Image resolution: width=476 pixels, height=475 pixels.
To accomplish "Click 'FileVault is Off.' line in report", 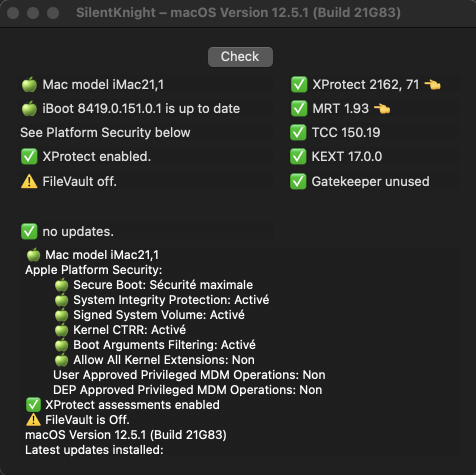I will click(87, 420).
